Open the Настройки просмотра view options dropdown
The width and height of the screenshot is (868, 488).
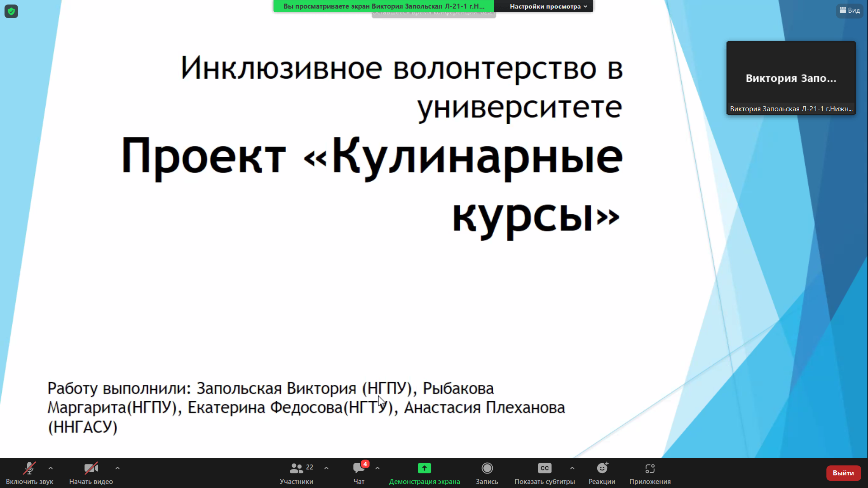(548, 6)
